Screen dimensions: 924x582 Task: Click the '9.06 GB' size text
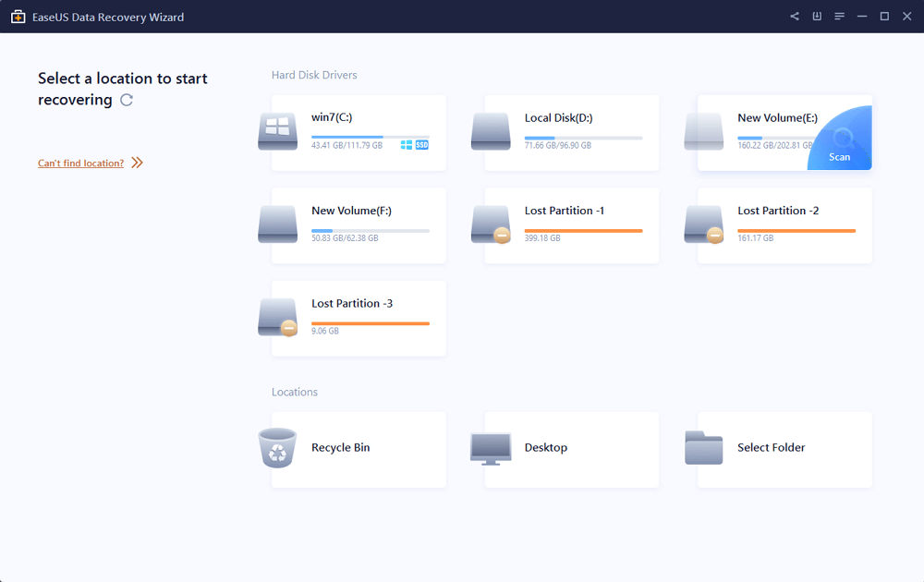324,331
